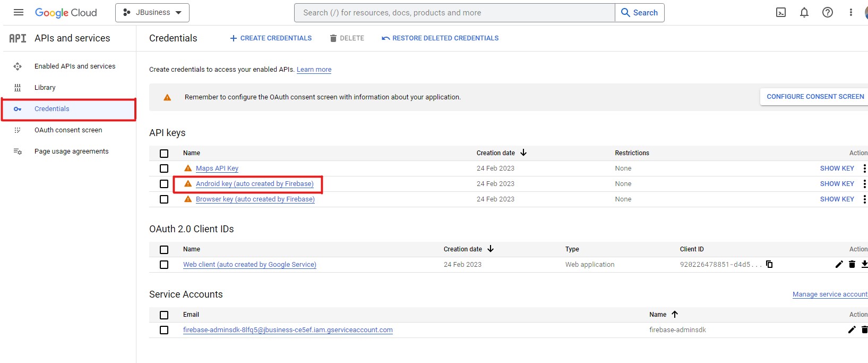The height and width of the screenshot is (363, 868).
Task: Delete the Web client OAuth entry
Action: tap(852, 265)
